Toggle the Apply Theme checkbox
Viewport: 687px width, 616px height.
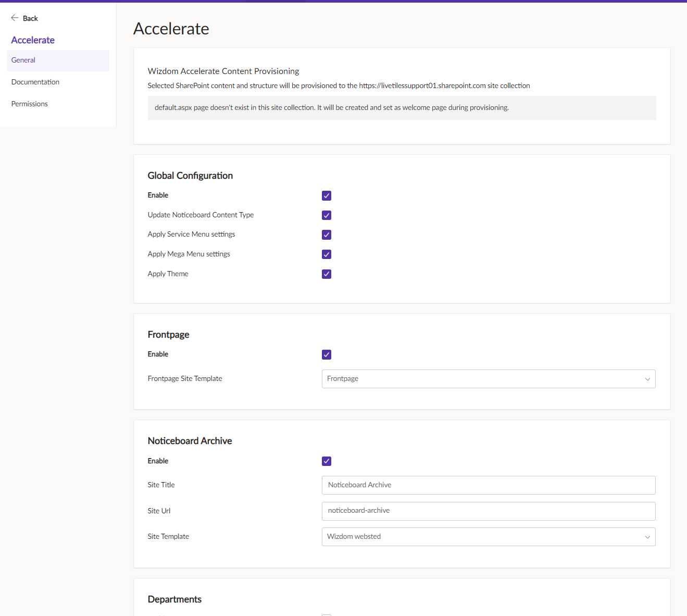pyautogui.click(x=326, y=274)
